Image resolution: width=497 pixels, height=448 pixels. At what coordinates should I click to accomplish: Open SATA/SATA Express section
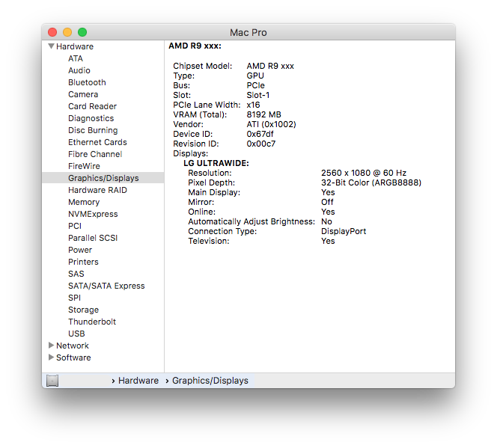[106, 286]
